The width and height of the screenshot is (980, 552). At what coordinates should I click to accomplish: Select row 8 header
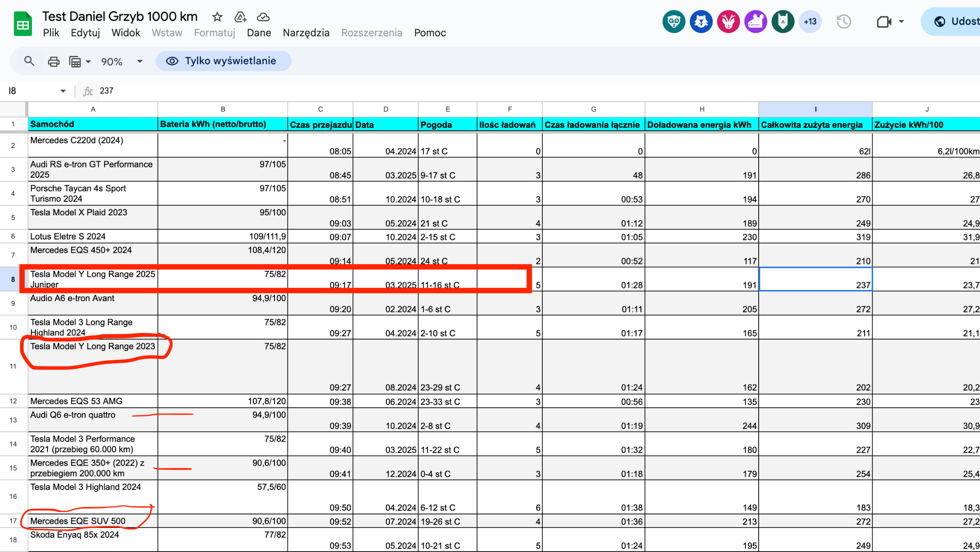[13, 279]
